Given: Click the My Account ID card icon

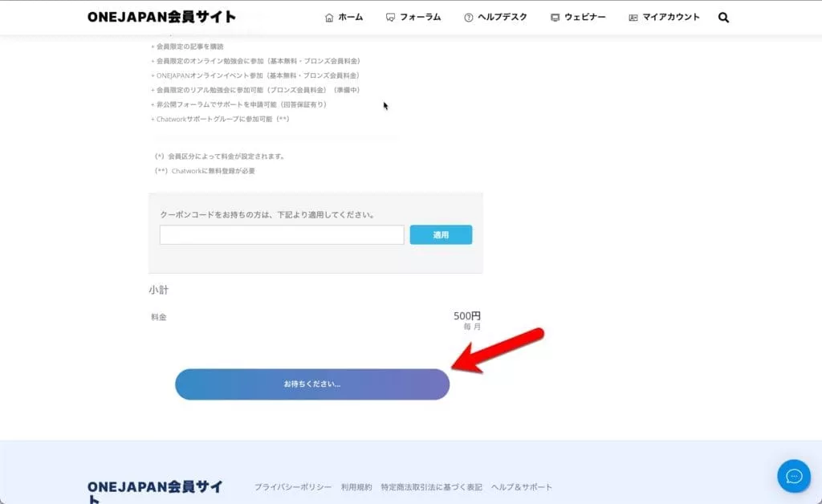Looking at the screenshot, I should (633, 18).
